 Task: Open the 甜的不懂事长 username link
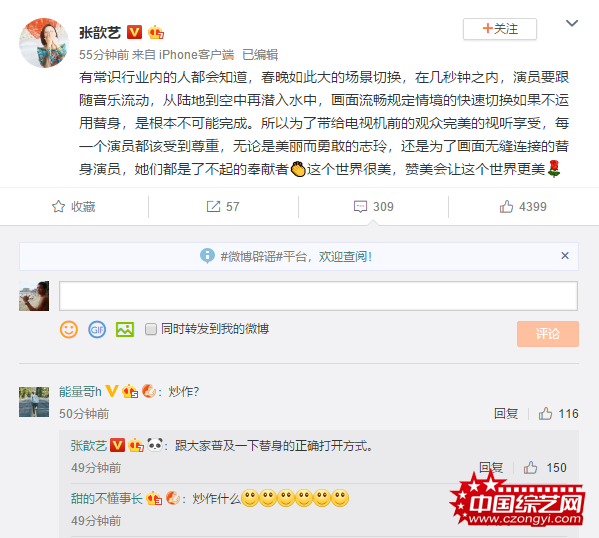[107, 498]
